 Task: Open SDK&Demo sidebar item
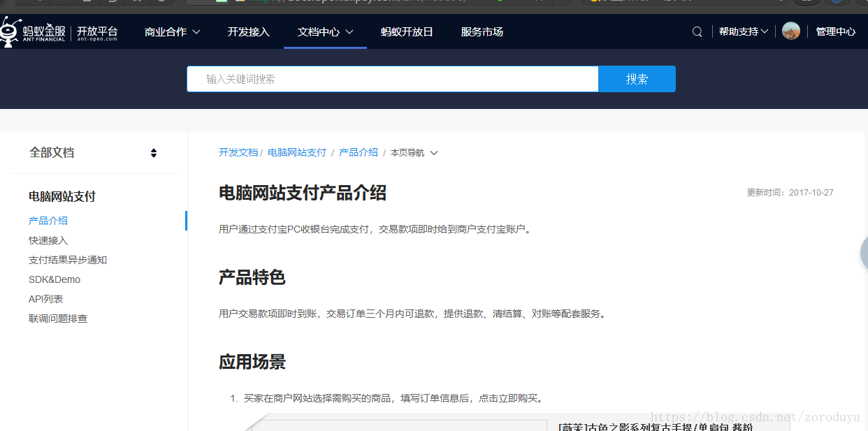pyautogui.click(x=55, y=279)
